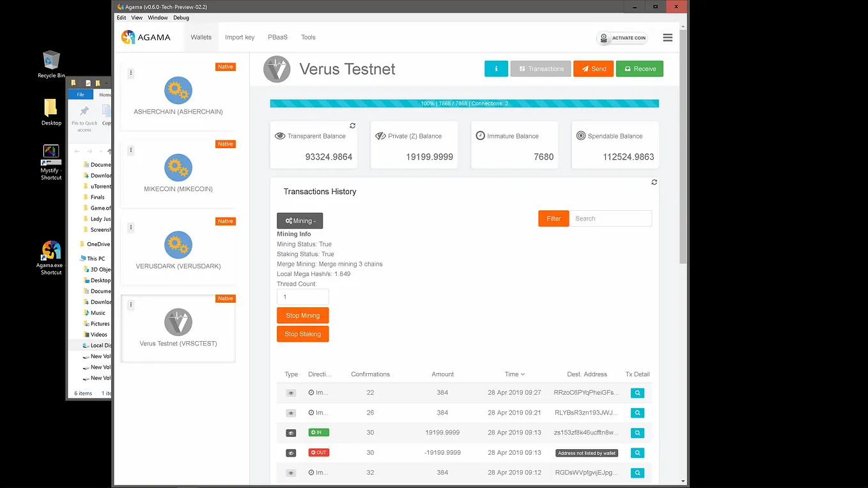The image size is (868, 488).
Task: View tx detail for the RRzoC6PYqPheiGFs address row
Action: pos(637,393)
